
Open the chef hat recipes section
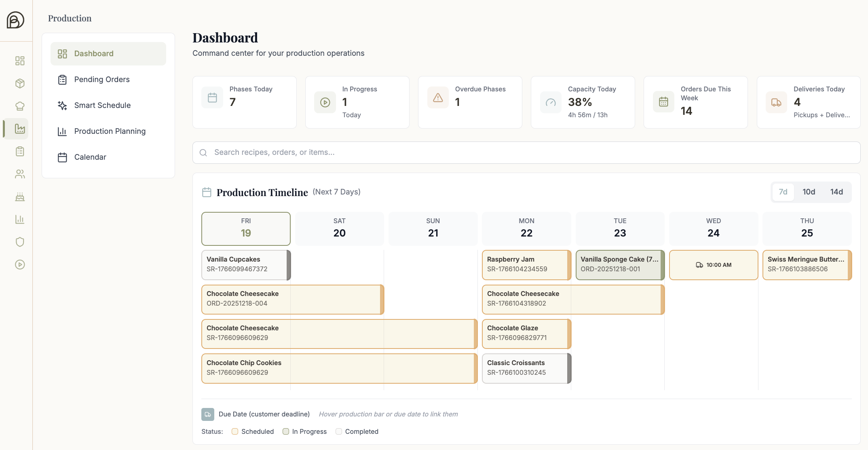19,106
